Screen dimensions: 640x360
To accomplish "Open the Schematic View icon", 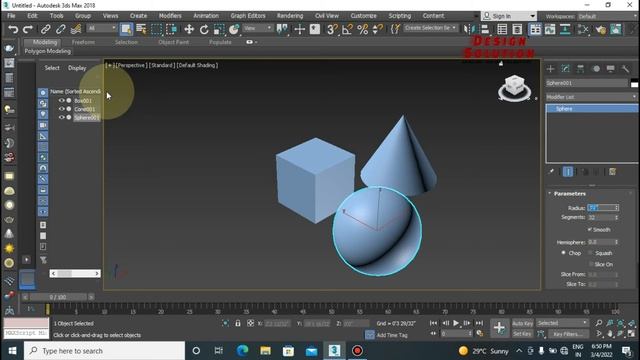I will (x=565, y=29).
